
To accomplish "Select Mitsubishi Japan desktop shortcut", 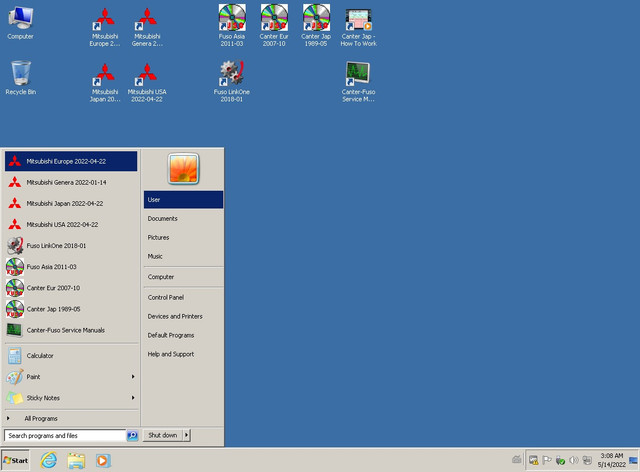I will 105,82.
